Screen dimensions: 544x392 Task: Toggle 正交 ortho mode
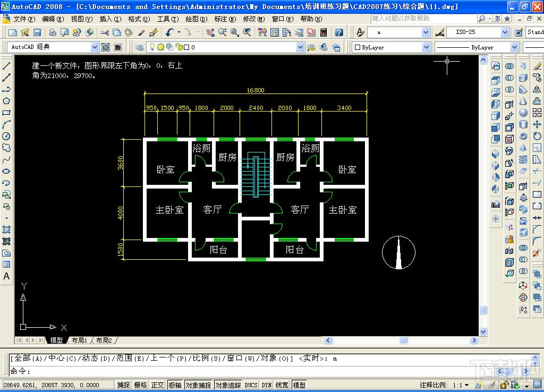point(157,385)
